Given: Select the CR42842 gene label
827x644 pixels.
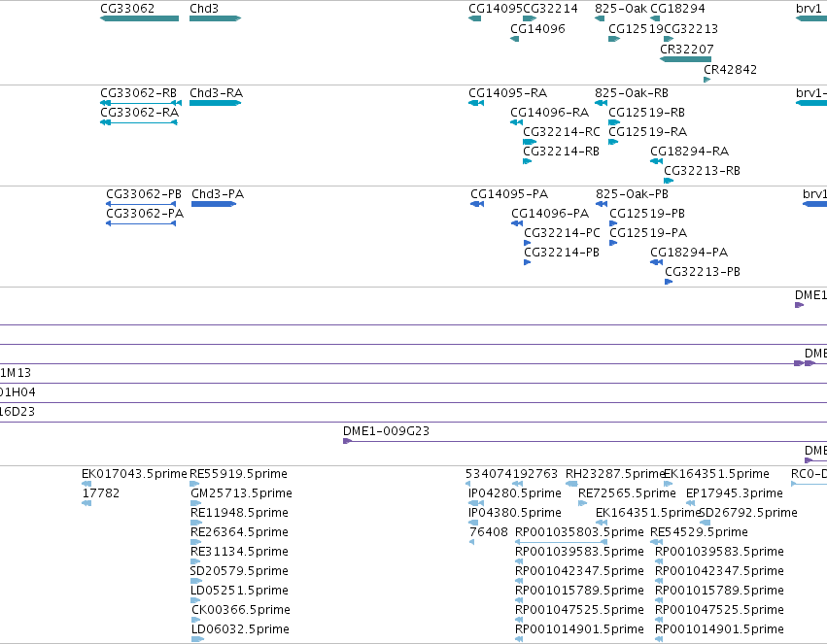Looking at the screenshot, I should (x=730, y=70).
